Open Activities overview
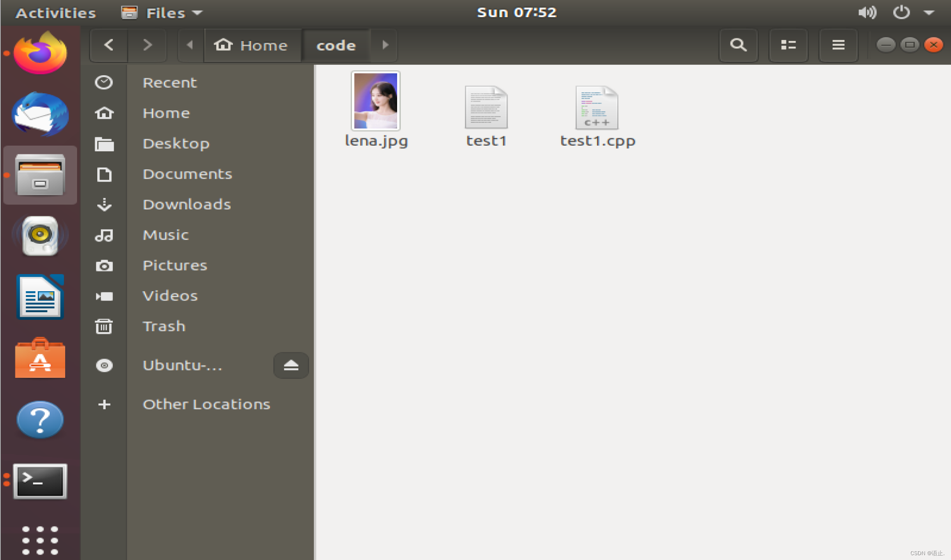Screen dimensions: 951x560 tap(55, 13)
